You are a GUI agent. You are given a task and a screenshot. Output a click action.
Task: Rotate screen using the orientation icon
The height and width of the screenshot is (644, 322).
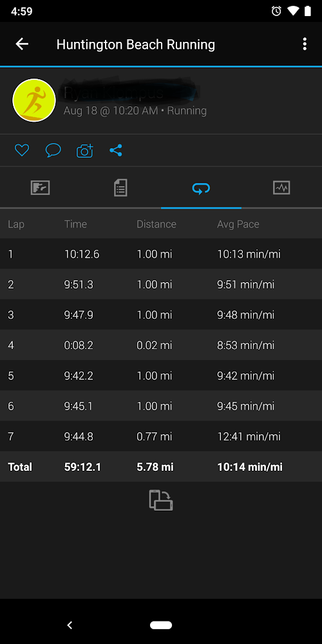point(161,500)
